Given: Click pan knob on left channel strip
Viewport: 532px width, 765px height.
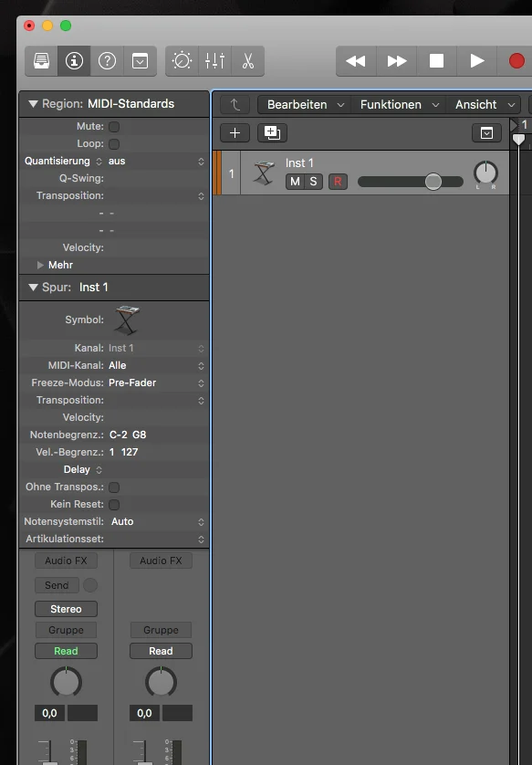Looking at the screenshot, I should (x=66, y=682).
